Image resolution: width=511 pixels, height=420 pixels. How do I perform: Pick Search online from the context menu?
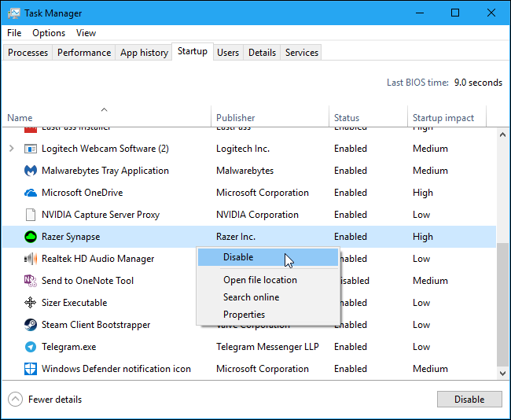pos(251,297)
